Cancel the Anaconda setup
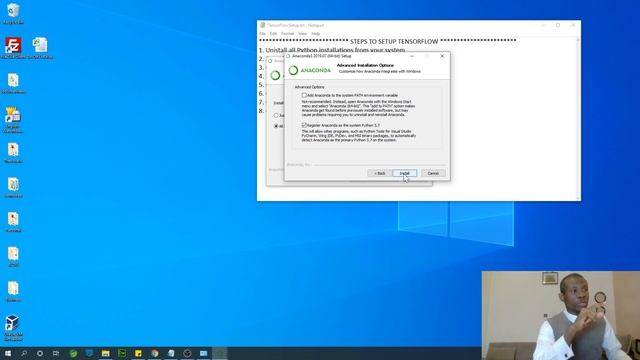 (433, 173)
